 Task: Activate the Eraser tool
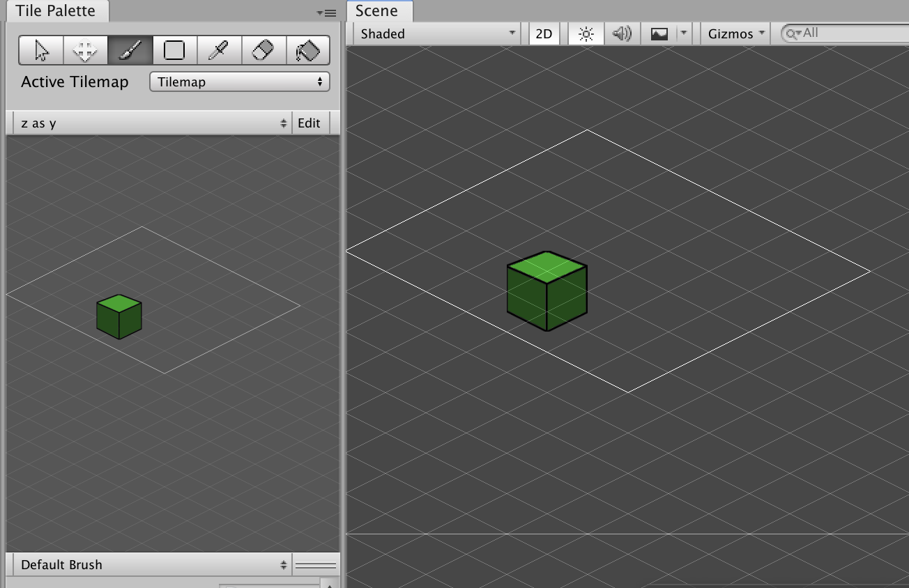click(x=263, y=50)
